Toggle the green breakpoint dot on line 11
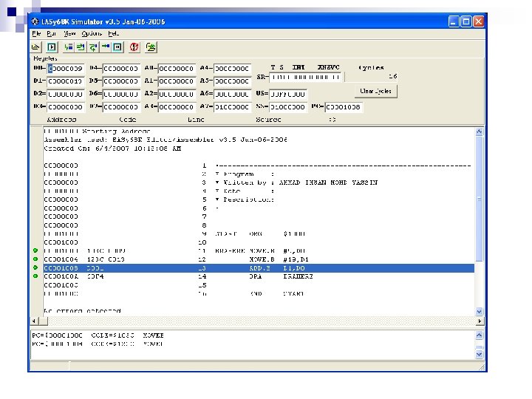 [35, 251]
